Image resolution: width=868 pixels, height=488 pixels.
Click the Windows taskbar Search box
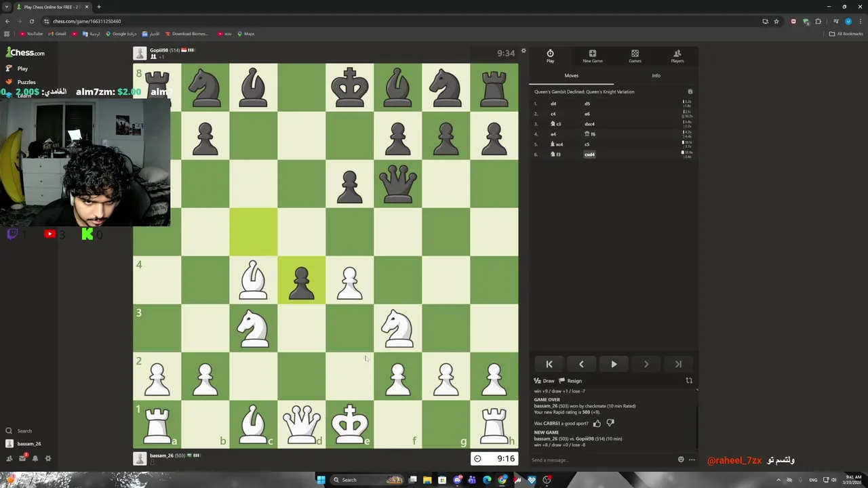367,480
